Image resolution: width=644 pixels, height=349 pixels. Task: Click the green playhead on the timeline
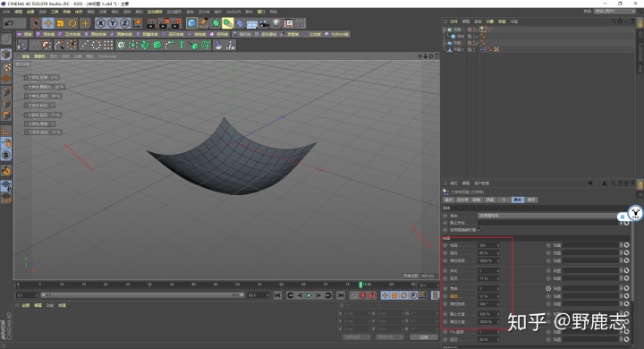tap(360, 285)
